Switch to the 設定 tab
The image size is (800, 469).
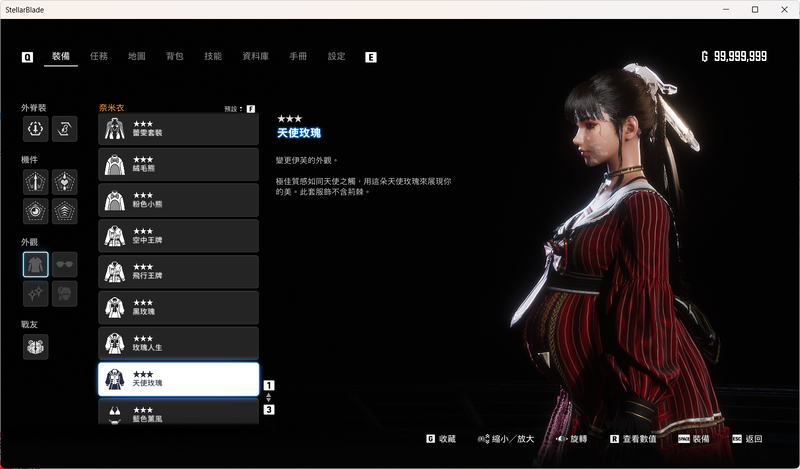(336, 56)
